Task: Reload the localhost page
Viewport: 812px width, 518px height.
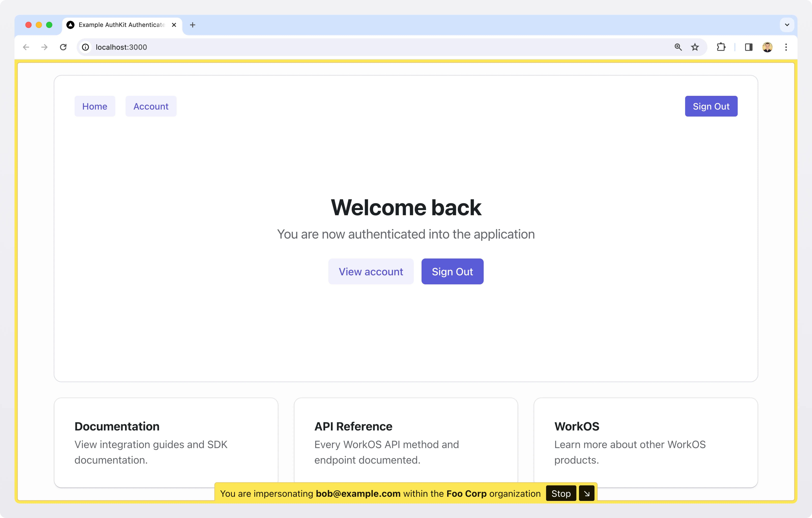Action: [x=63, y=47]
